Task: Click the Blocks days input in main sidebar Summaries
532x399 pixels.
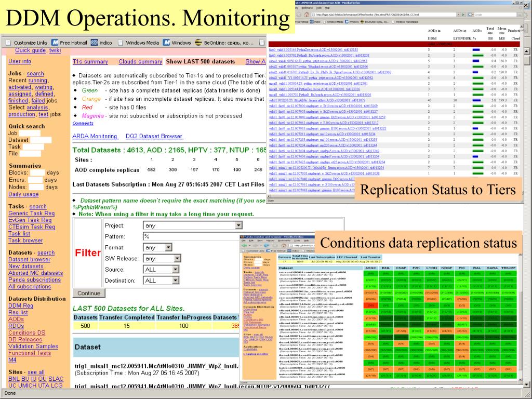Action: (37, 172)
